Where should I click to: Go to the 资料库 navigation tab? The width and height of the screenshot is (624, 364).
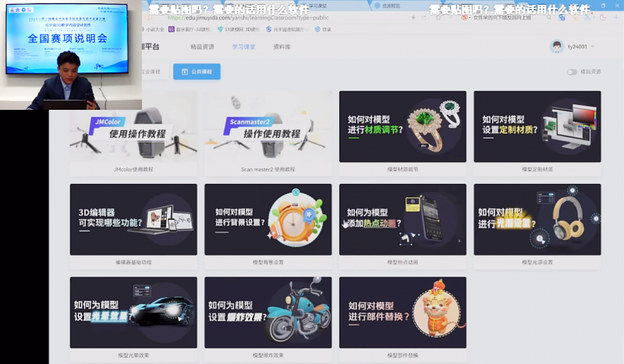point(282,47)
